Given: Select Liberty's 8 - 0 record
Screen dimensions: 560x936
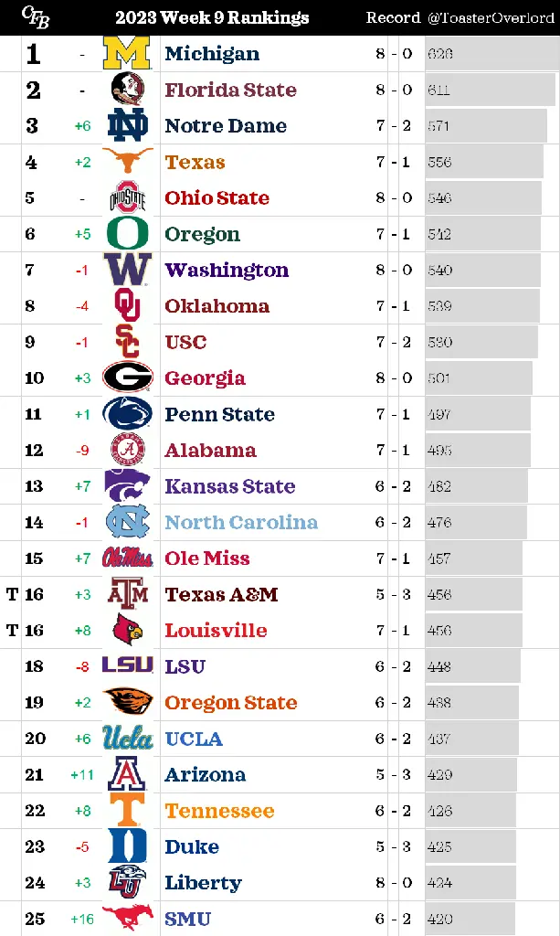Looking at the screenshot, I should click(394, 882).
